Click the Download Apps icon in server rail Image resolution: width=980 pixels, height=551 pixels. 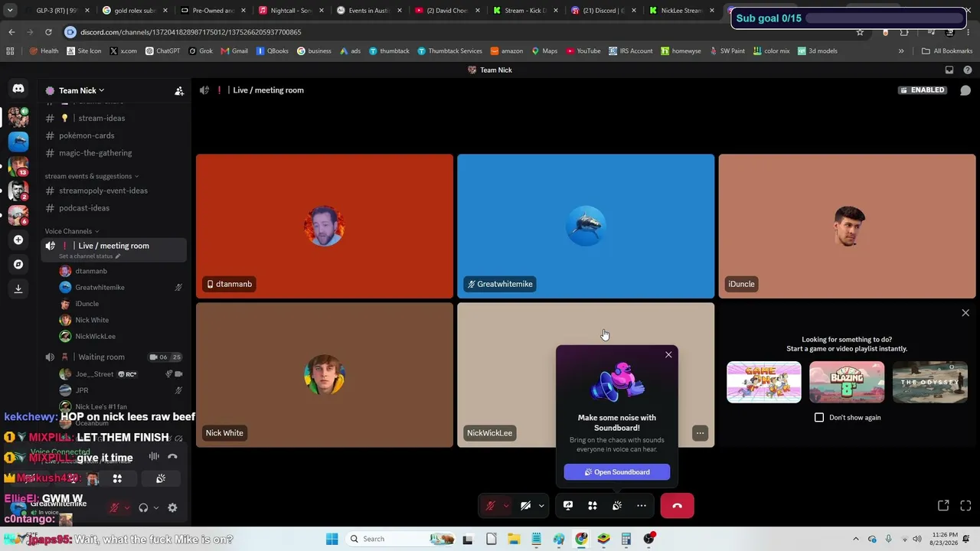coord(18,289)
